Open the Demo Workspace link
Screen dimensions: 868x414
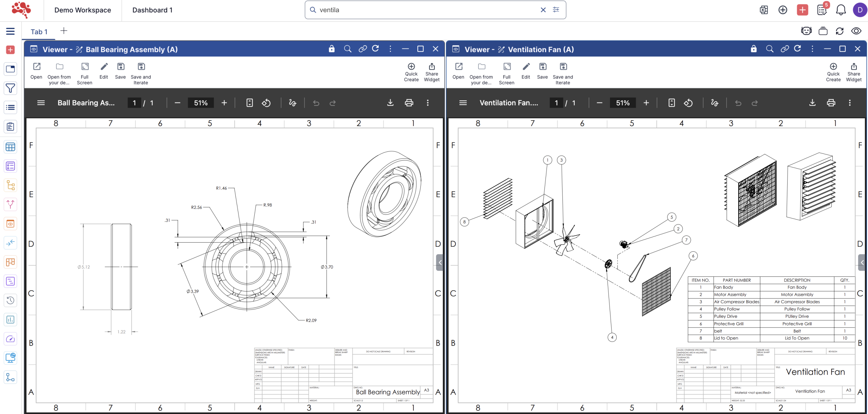(82, 10)
